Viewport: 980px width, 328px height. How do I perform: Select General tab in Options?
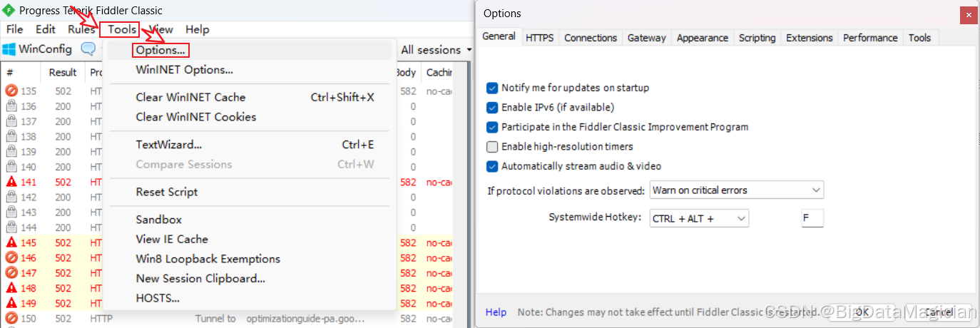point(499,36)
